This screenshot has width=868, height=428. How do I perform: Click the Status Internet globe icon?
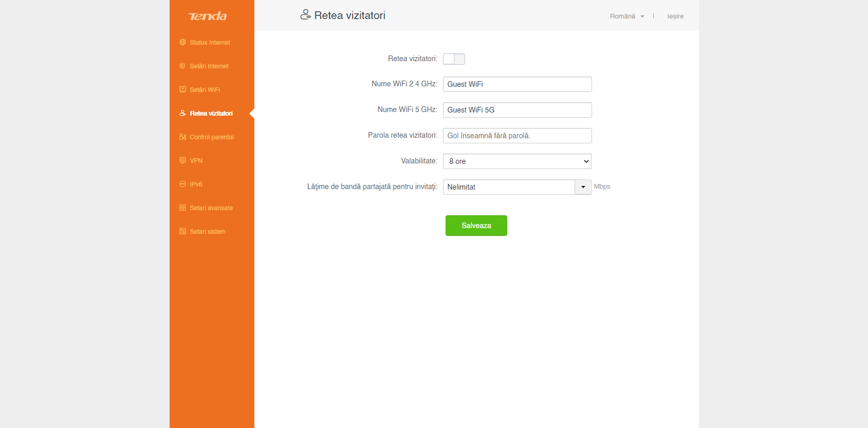(x=182, y=42)
